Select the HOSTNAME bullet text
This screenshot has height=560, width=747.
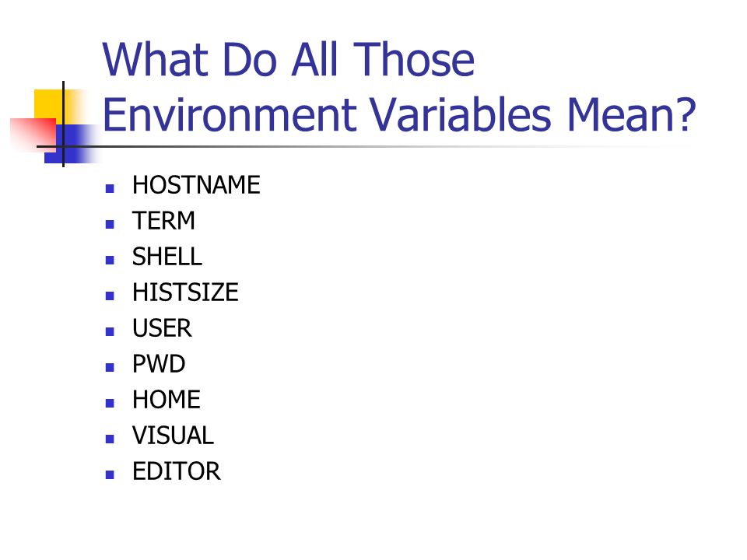pyautogui.click(x=196, y=185)
